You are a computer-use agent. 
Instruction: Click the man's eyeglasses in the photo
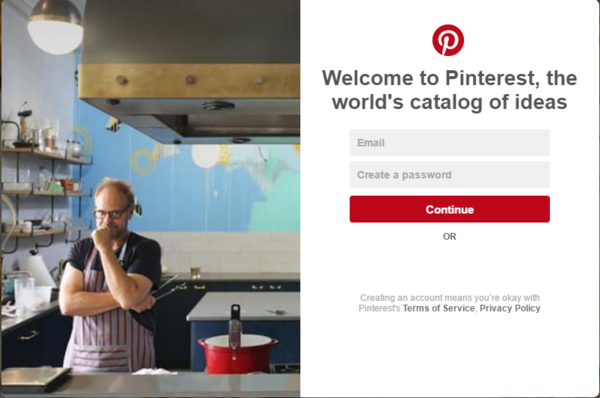[110, 213]
